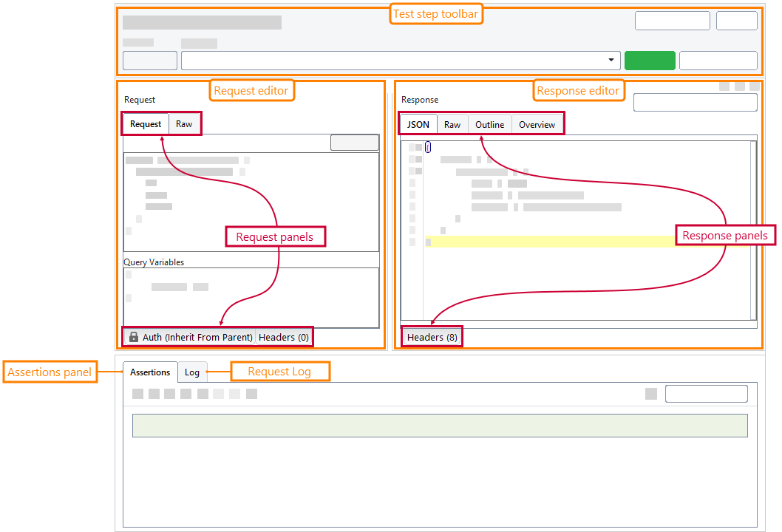
Task: Select the Overview tab in the Response editor
Action: (537, 123)
